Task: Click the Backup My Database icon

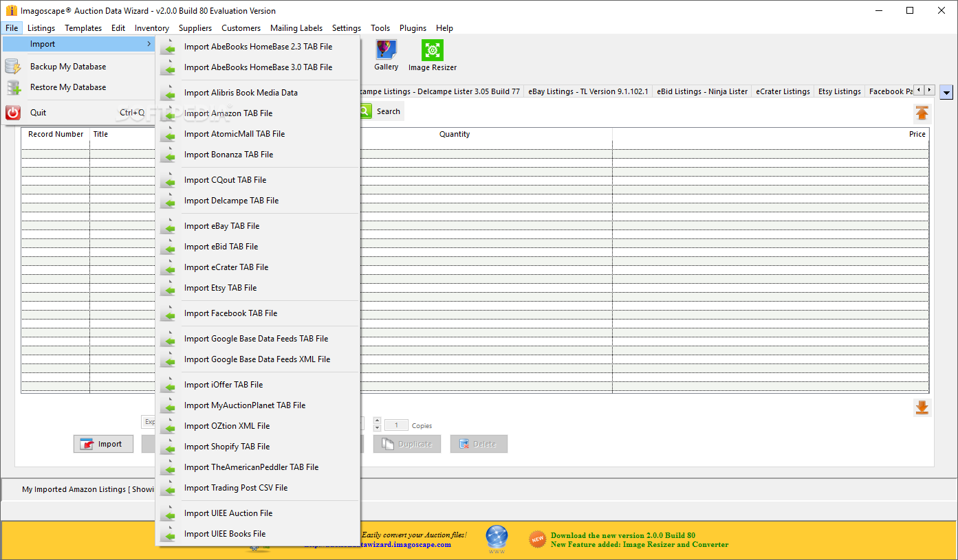Action: [13, 67]
